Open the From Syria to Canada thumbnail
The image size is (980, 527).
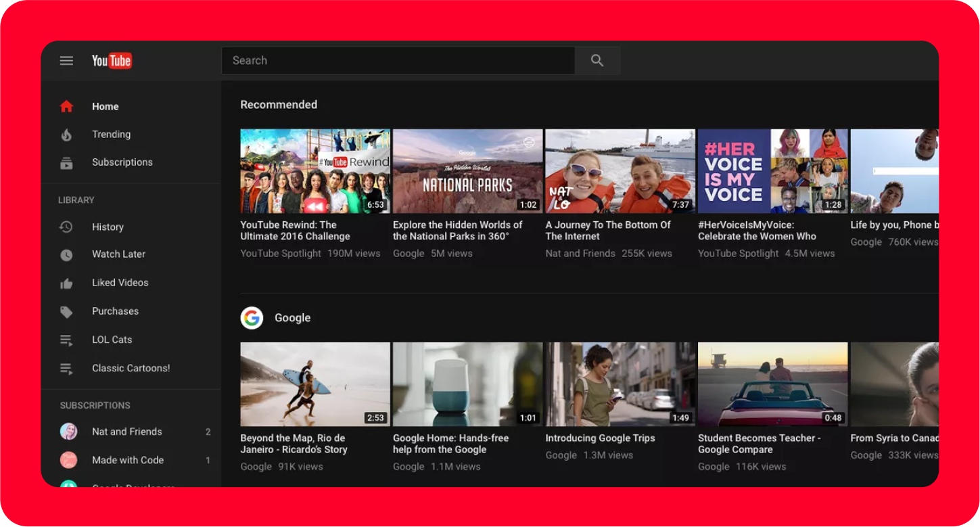point(895,384)
